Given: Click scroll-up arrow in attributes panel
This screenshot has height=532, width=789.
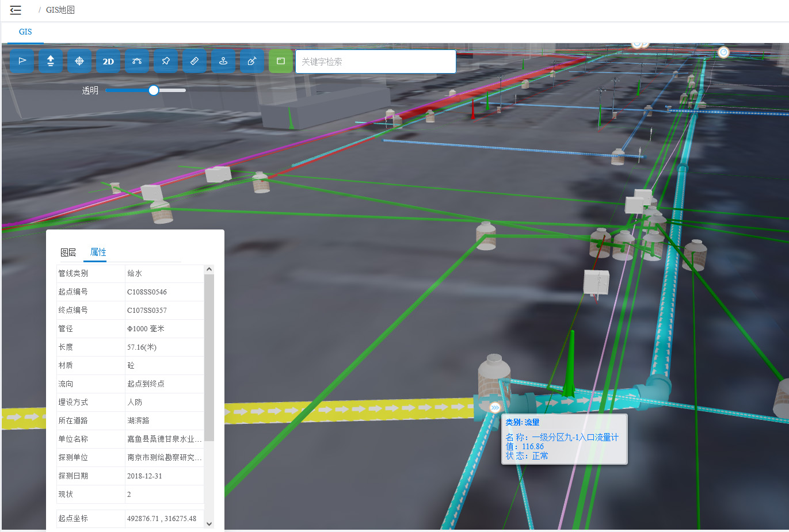Looking at the screenshot, I should [209, 269].
